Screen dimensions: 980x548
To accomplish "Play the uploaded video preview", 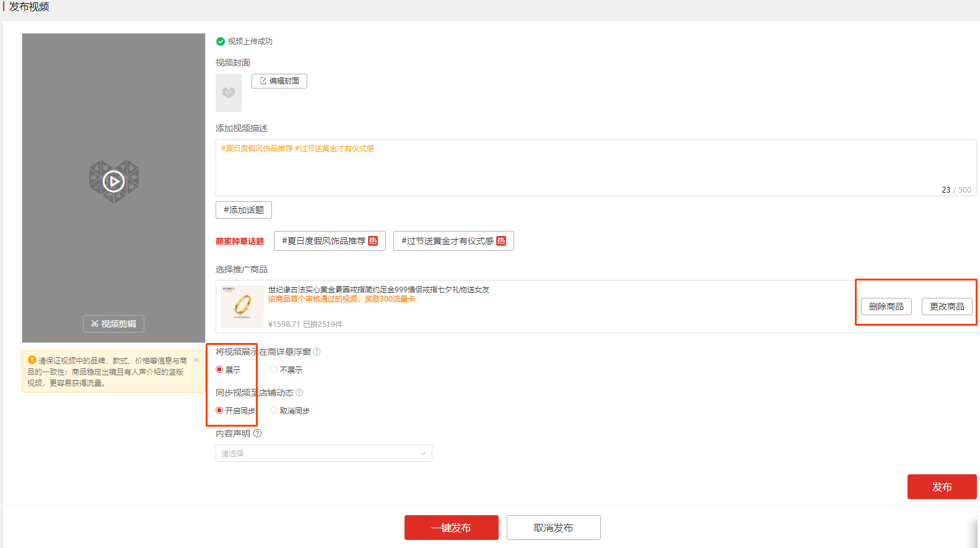I will (x=113, y=181).
